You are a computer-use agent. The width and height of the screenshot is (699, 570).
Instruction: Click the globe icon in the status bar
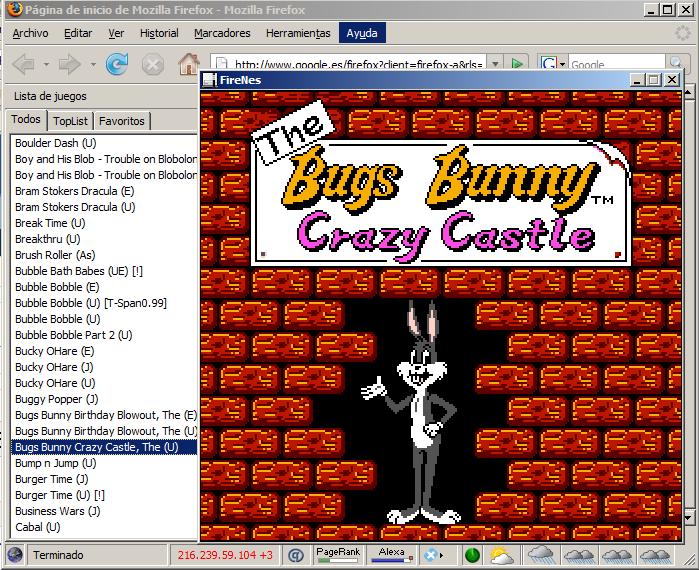15,555
